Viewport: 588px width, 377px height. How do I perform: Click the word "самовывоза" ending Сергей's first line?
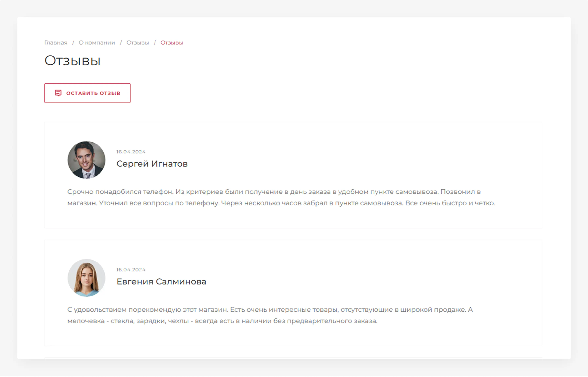416,192
